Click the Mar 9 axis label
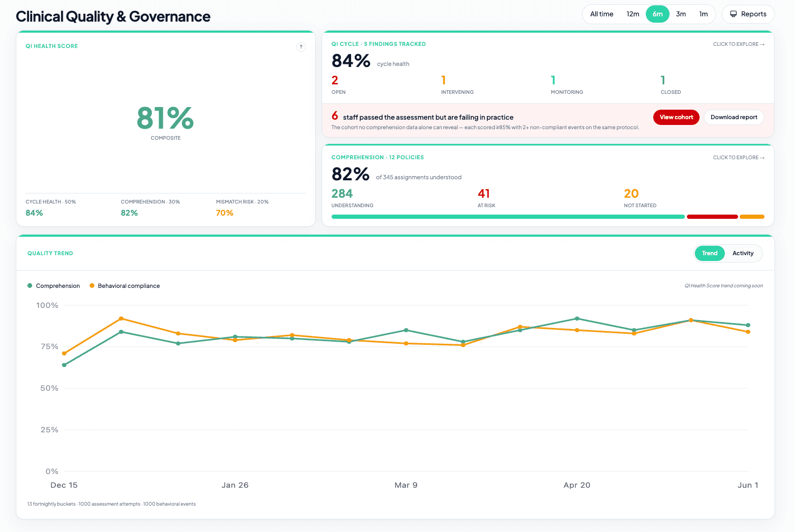795x532 pixels. point(406,485)
